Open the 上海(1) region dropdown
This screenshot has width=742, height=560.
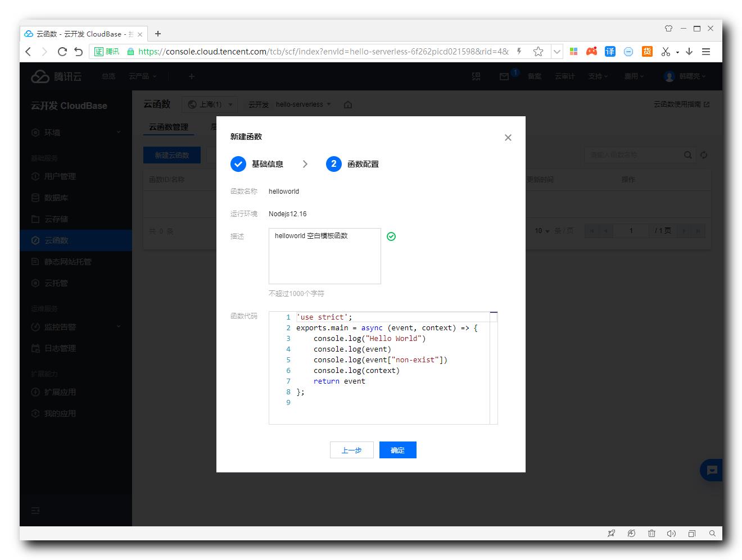pos(210,104)
